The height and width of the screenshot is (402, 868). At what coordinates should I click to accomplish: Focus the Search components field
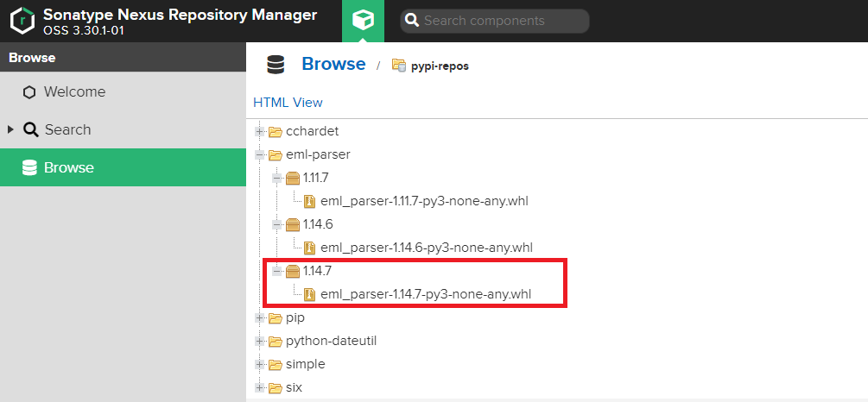point(495,21)
